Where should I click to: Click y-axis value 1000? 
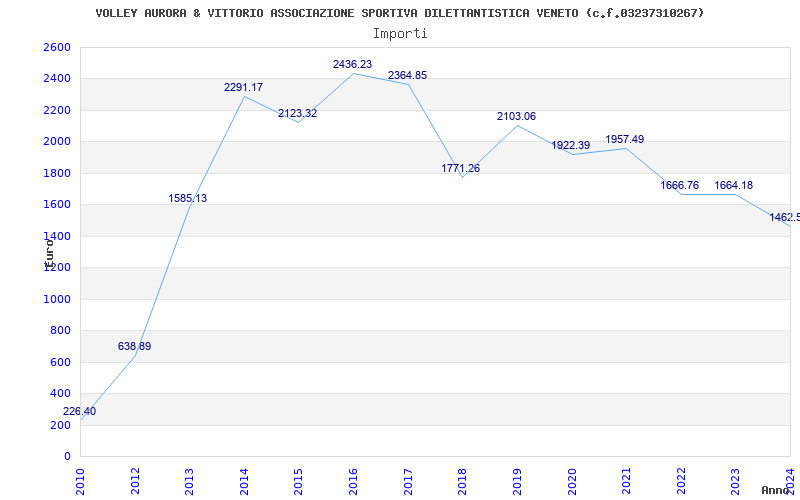pyautogui.click(x=58, y=299)
